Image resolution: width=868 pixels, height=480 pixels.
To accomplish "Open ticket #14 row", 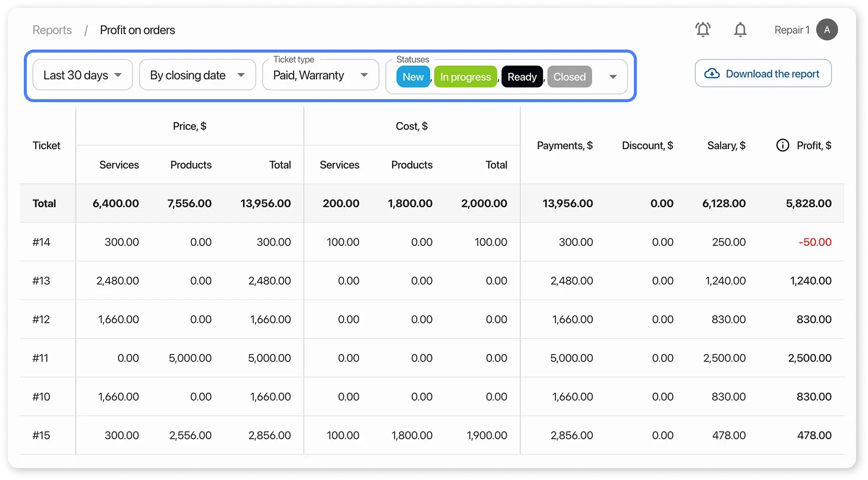I will (x=42, y=242).
